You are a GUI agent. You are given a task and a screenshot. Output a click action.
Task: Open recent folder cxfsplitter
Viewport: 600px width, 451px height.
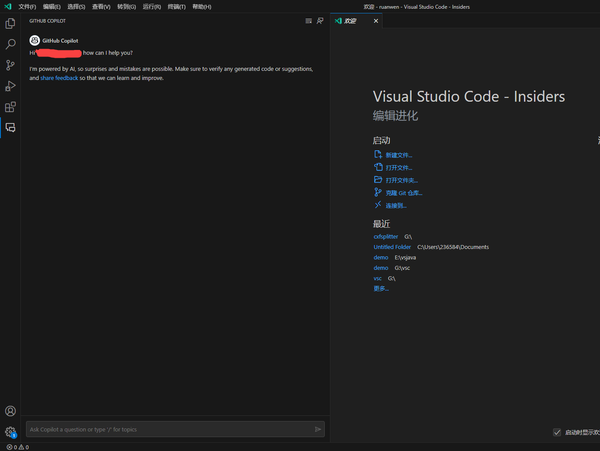386,237
